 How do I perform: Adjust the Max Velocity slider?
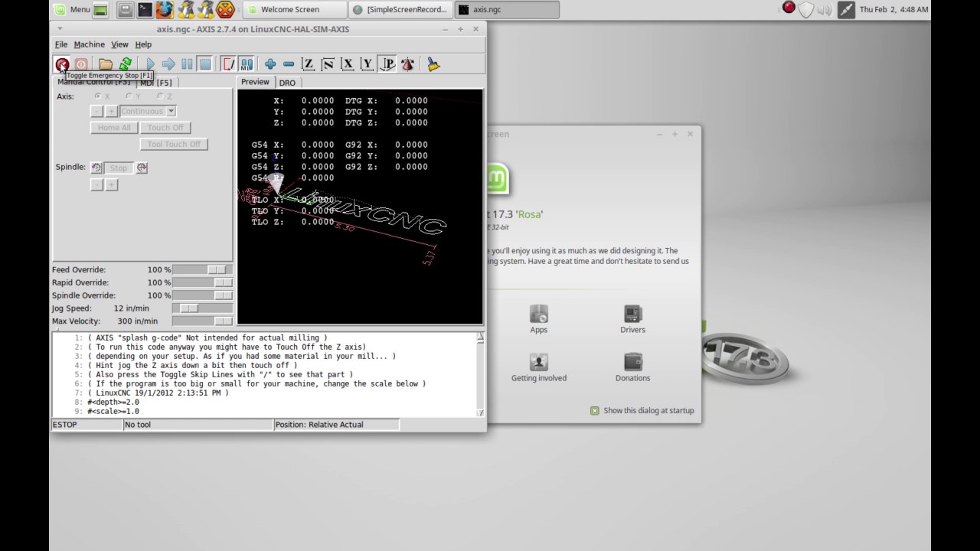tap(203, 321)
